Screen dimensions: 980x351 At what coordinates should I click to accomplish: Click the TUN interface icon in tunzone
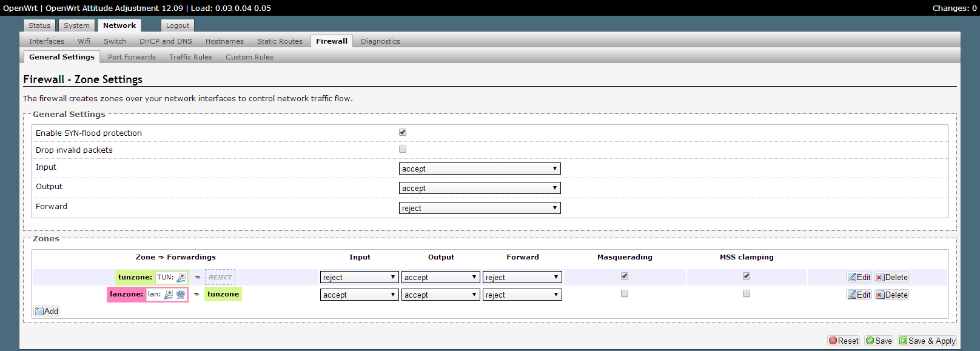(181, 277)
